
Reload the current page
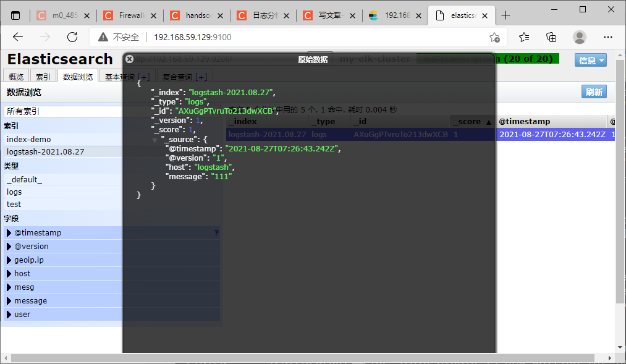pyautogui.click(x=72, y=37)
